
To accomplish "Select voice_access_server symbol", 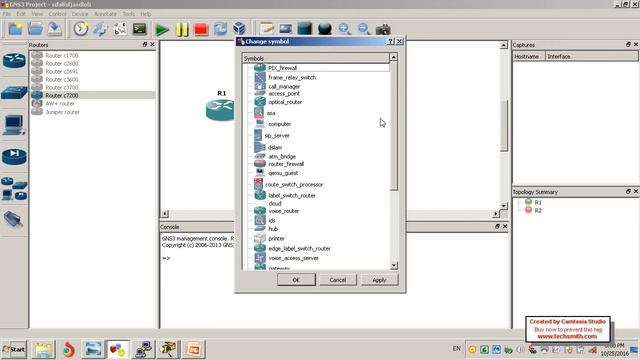I will [x=293, y=258].
